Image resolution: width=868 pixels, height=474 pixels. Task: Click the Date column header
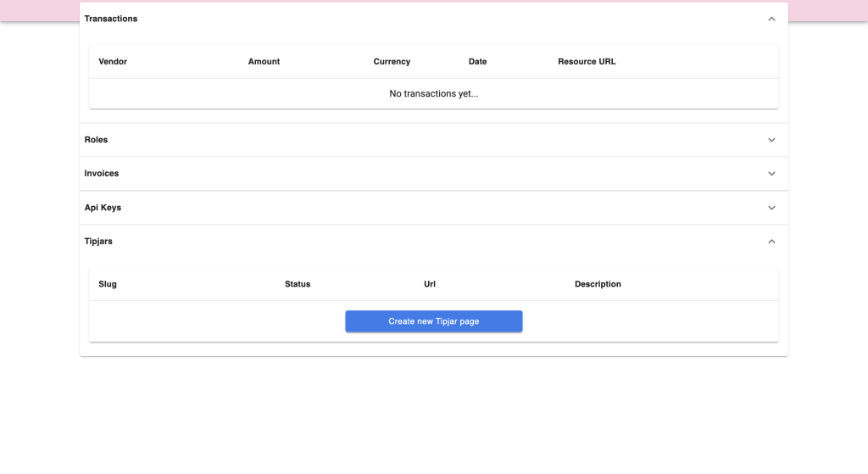pyautogui.click(x=477, y=62)
